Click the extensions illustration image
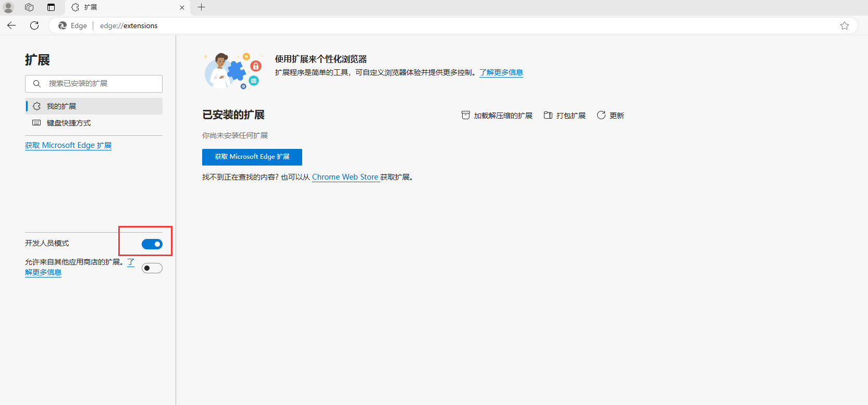Screen dimensions: 868x405 [x=232, y=71]
